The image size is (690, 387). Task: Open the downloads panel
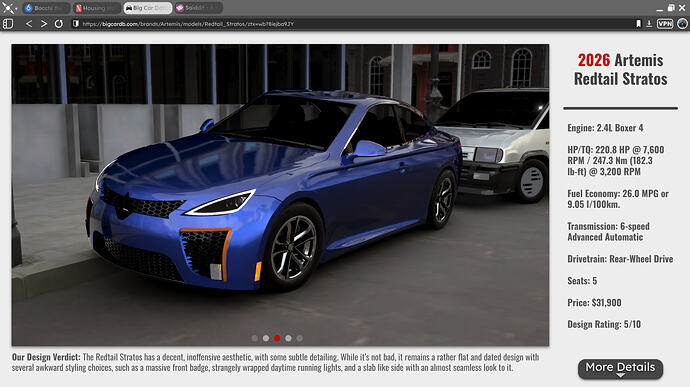(x=649, y=24)
